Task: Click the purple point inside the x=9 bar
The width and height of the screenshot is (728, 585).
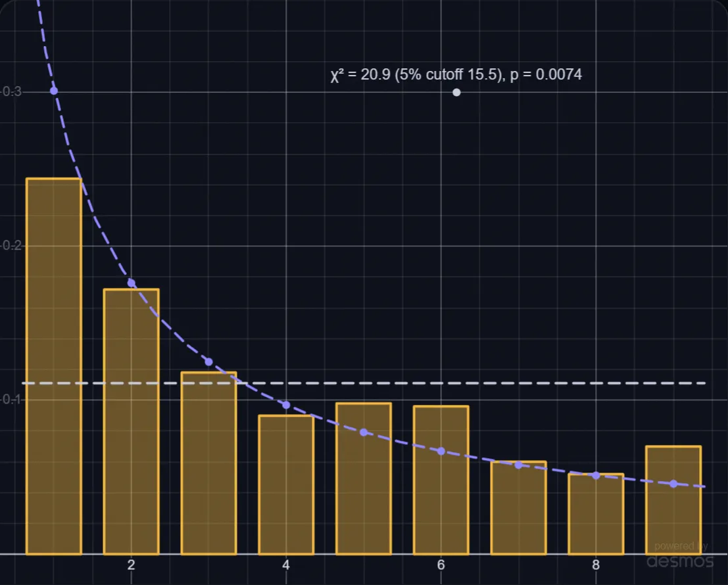Action: click(673, 483)
